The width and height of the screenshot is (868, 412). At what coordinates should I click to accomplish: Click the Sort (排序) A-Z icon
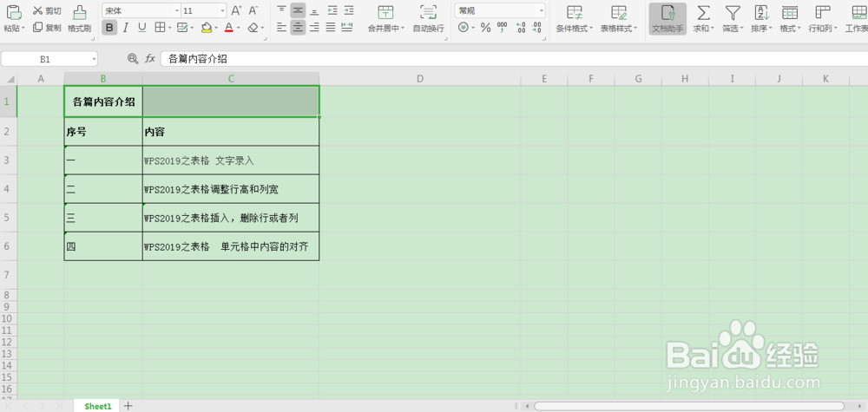click(762, 13)
